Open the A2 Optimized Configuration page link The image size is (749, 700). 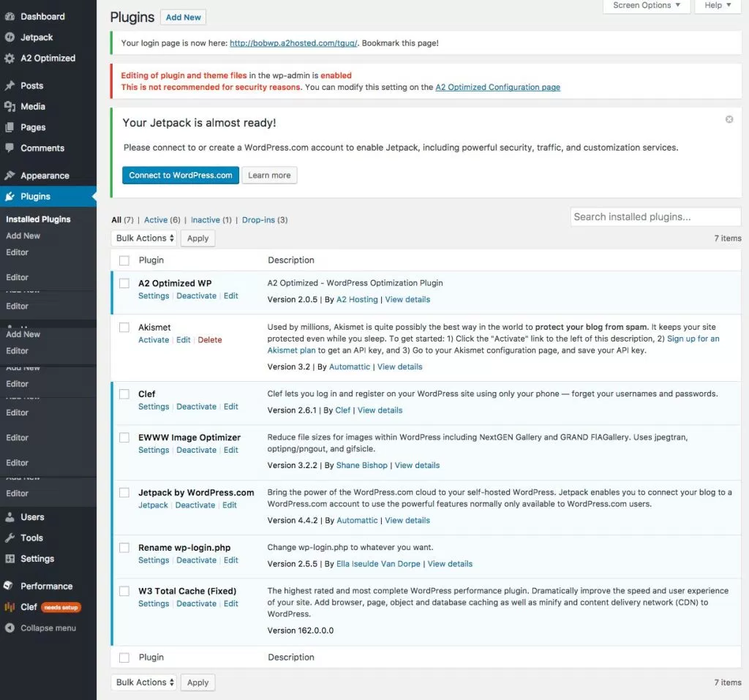click(497, 87)
